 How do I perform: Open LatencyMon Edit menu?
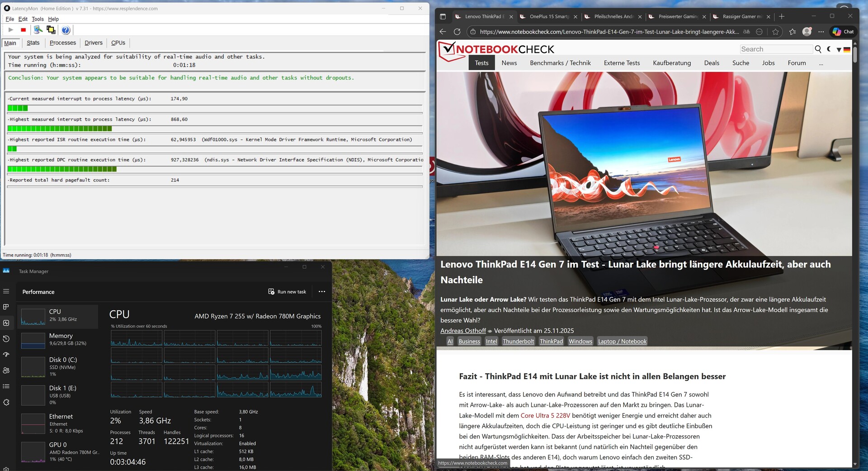coord(23,19)
